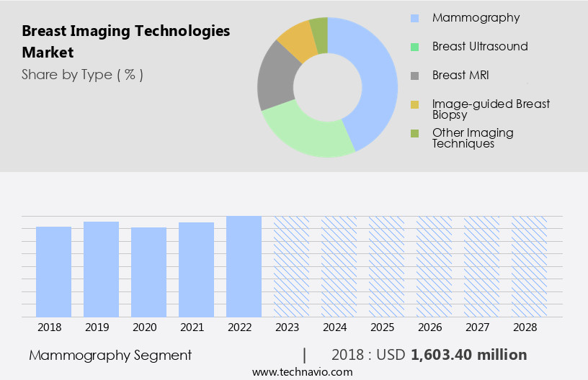Open the www.technavio.com link
This screenshot has width=588, height=380.
coord(303,372)
